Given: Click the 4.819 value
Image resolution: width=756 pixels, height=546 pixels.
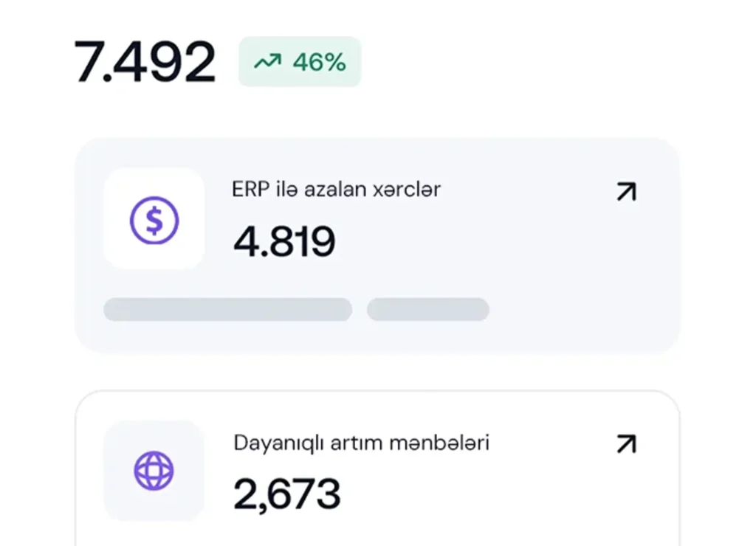Looking at the screenshot, I should pos(284,241).
